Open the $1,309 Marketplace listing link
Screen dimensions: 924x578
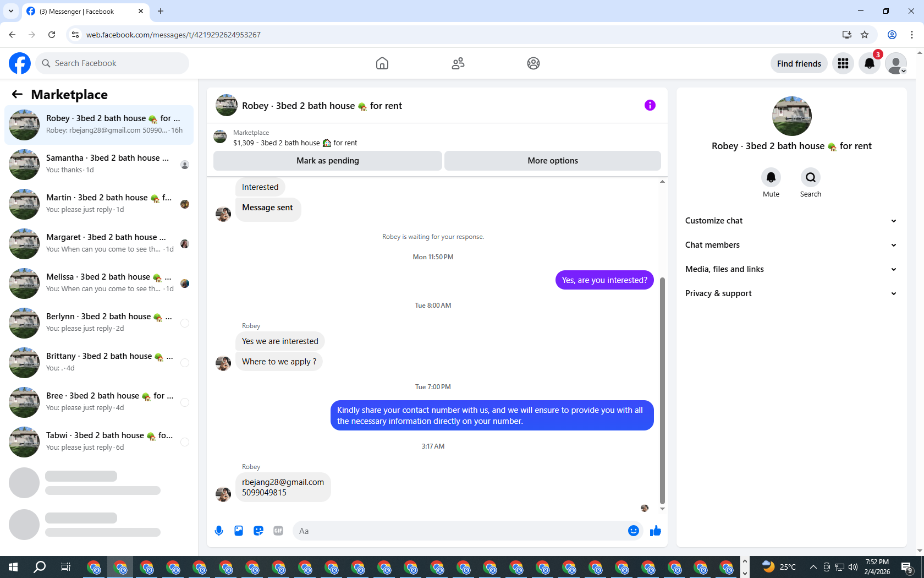pyautogui.click(x=295, y=143)
